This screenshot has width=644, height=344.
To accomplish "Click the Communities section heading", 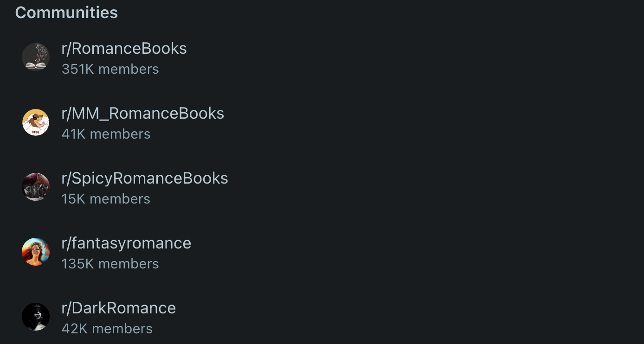I will click(x=66, y=13).
